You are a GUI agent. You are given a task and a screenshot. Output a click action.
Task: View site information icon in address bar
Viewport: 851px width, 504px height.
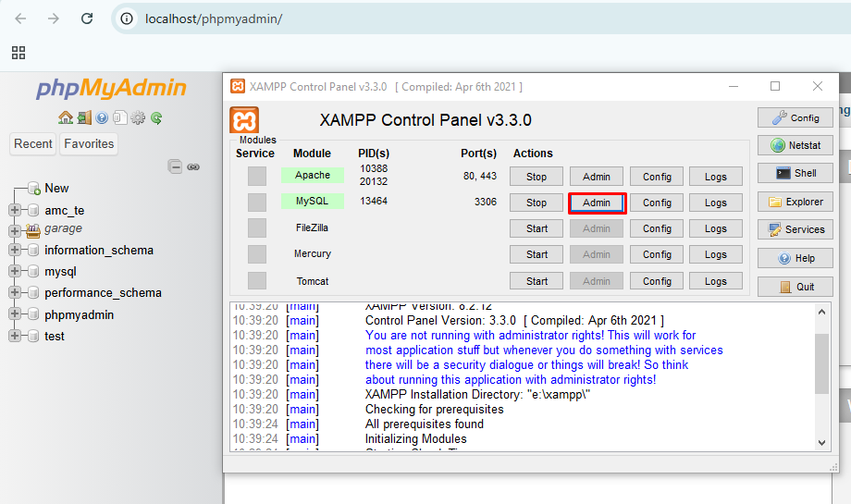pos(127,18)
